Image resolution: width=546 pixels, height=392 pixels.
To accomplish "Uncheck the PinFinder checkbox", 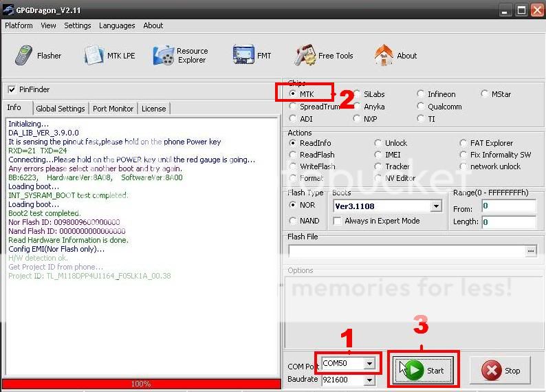I will tap(12, 89).
